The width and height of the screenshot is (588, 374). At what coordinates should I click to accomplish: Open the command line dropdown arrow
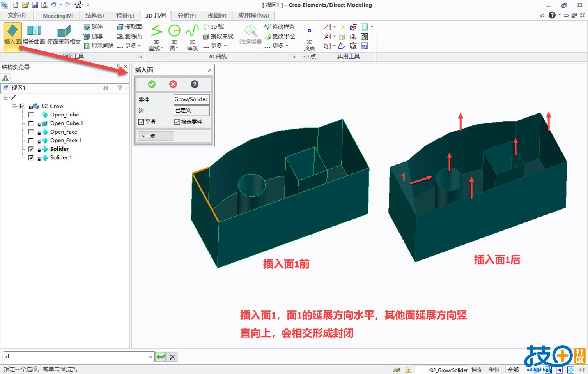click(151, 356)
